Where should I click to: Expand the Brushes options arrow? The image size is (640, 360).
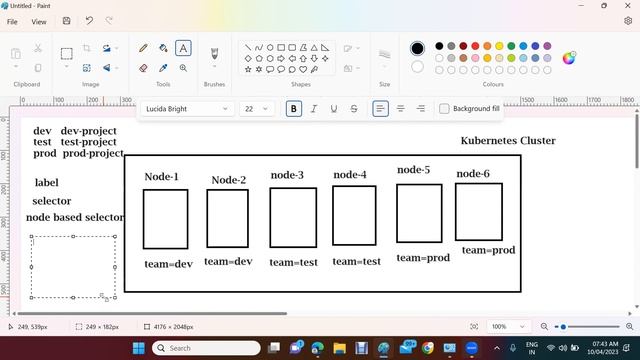pos(214,67)
